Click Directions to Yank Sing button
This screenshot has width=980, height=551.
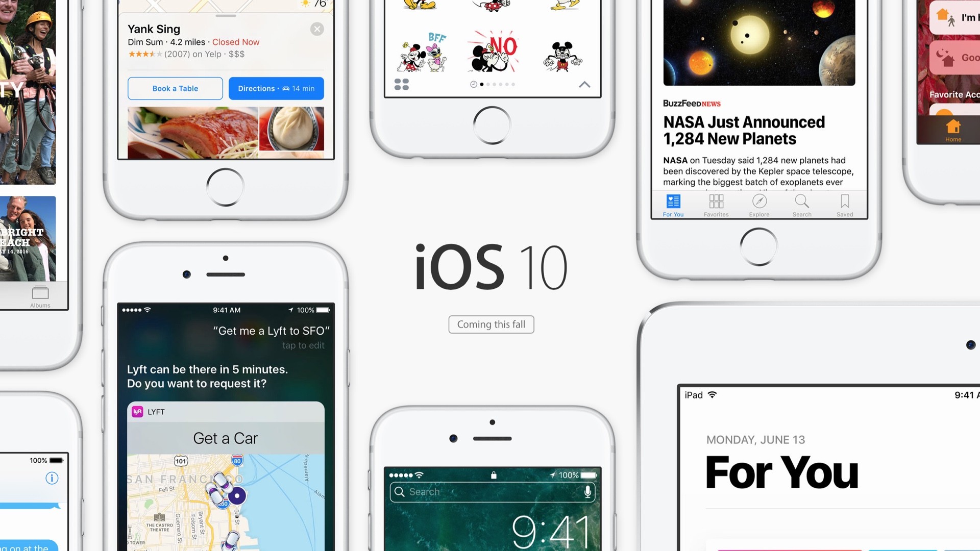click(x=276, y=88)
